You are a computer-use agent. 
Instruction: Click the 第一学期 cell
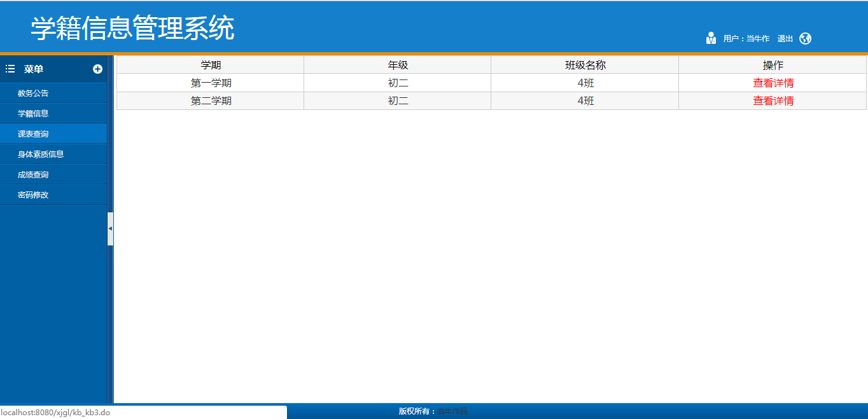211,83
